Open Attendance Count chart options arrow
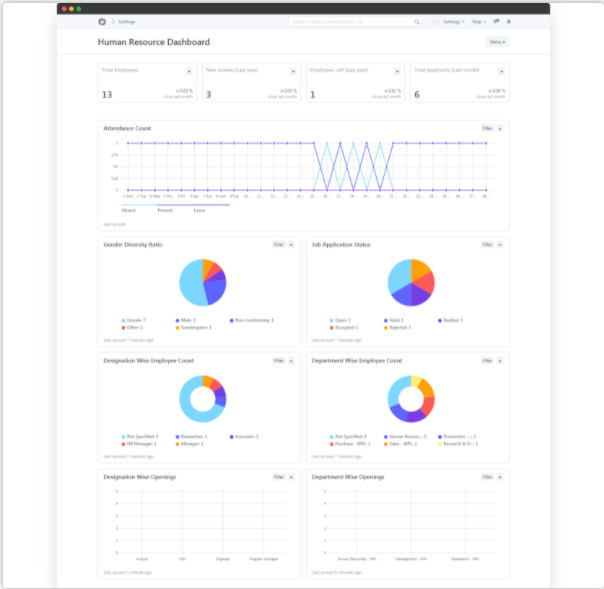Screen dimensions: 604x589 (500, 129)
